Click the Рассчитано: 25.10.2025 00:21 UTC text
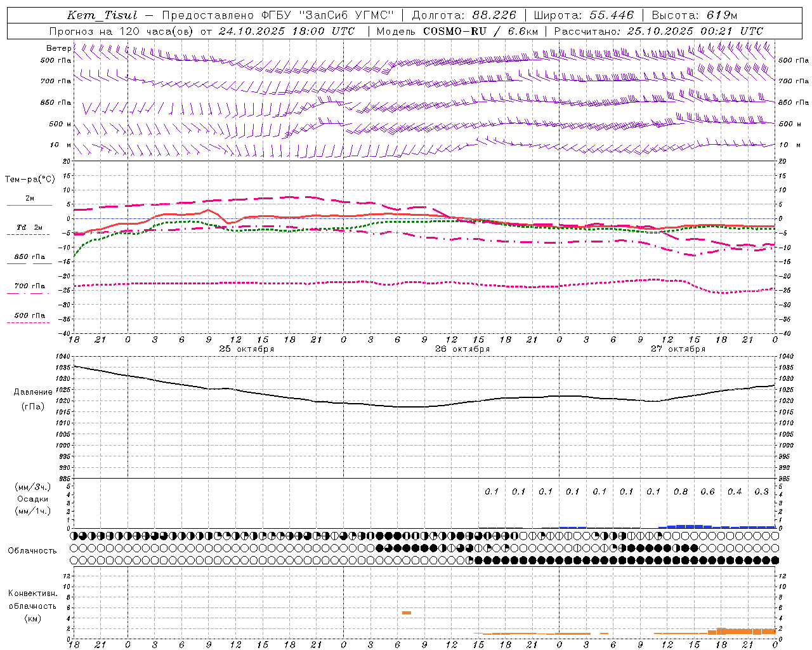 tap(658, 31)
